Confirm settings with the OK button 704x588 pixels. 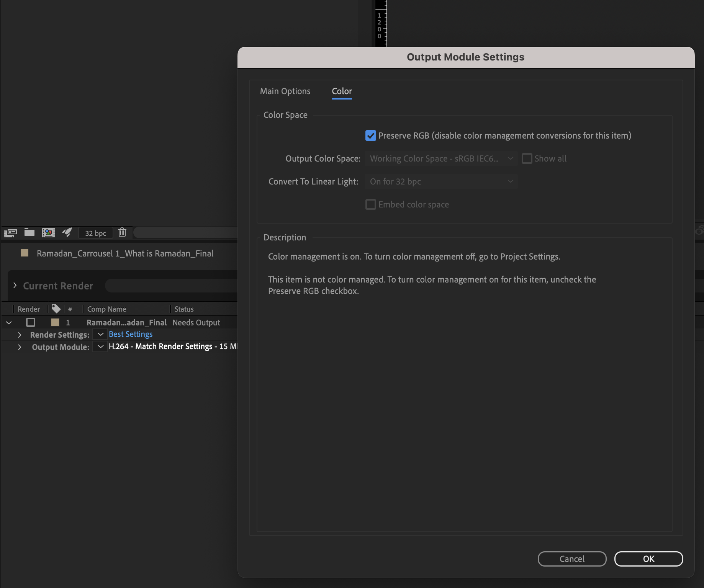click(648, 559)
